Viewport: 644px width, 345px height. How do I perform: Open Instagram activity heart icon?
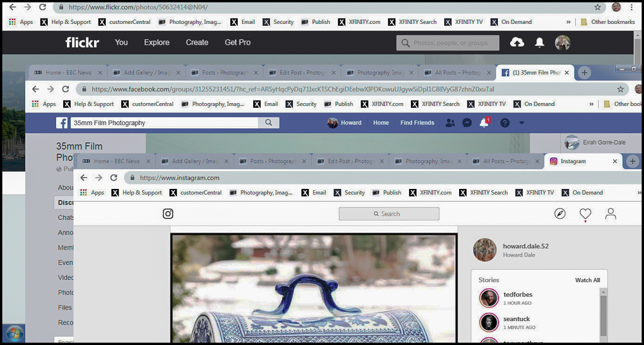(x=585, y=213)
